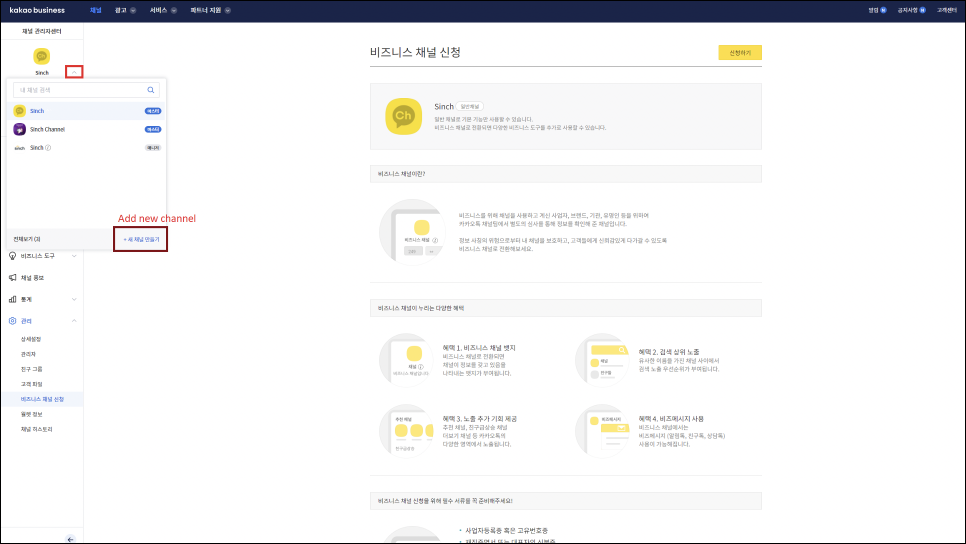Screen dimensions: 966x544
Task: Collapse the 관리 sidebar chevron
Action: pos(74,321)
